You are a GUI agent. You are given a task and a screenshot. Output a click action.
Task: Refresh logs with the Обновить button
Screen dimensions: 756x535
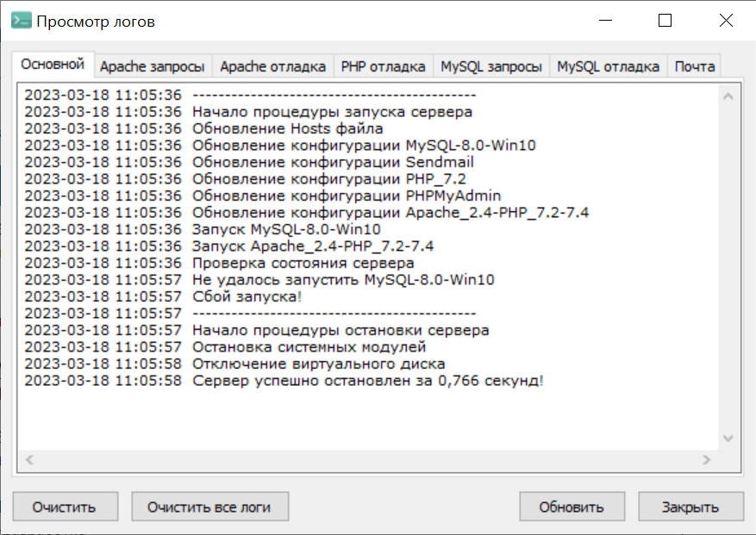coord(572,507)
